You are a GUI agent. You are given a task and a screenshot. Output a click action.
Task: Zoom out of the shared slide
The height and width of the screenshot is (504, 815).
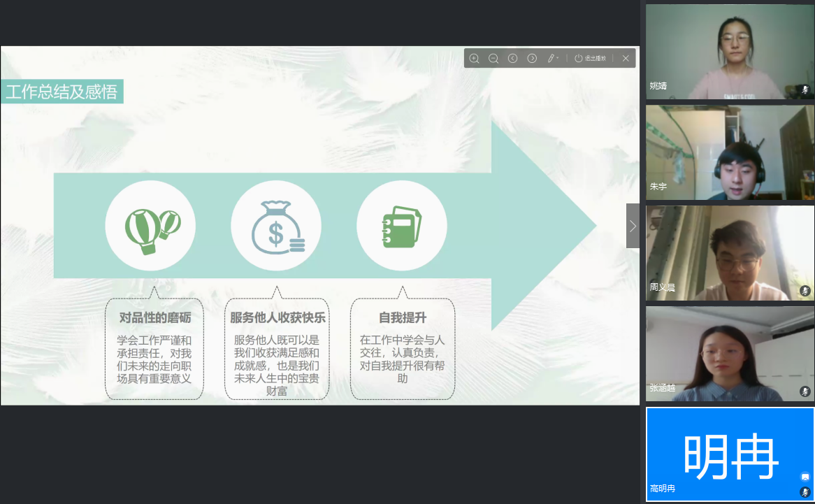pyautogui.click(x=493, y=59)
